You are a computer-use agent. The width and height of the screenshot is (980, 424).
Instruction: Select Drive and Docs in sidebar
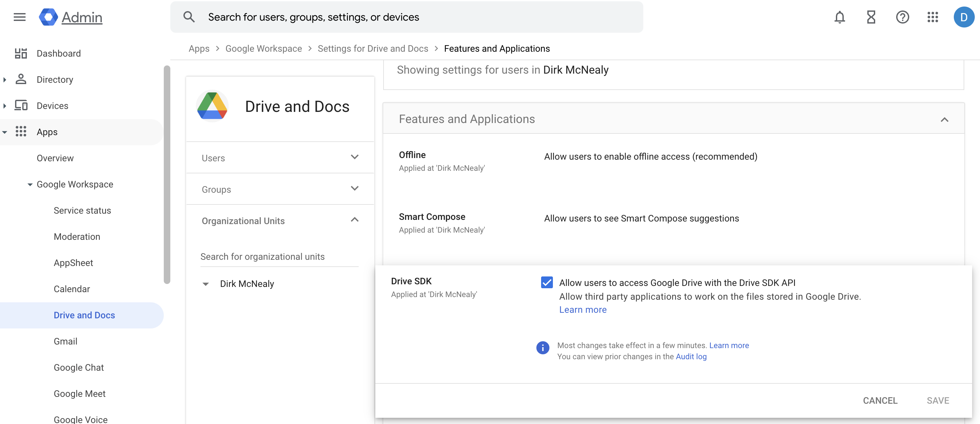pyautogui.click(x=82, y=315)
